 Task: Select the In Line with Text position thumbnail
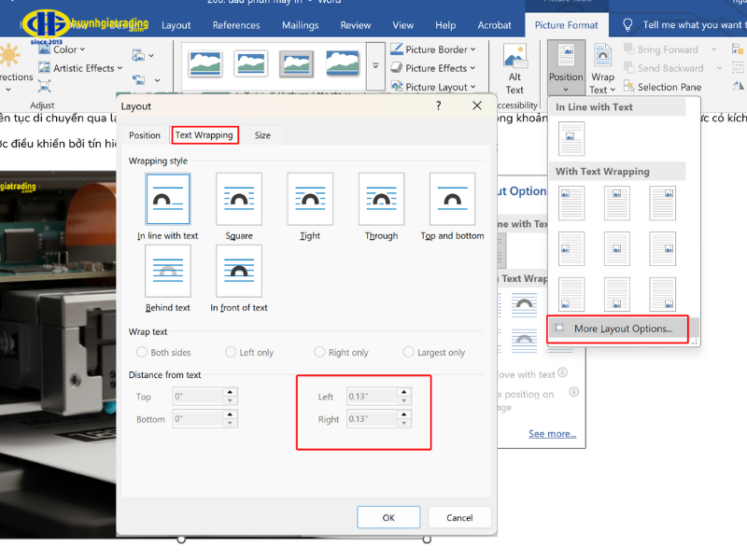point(571,138)
